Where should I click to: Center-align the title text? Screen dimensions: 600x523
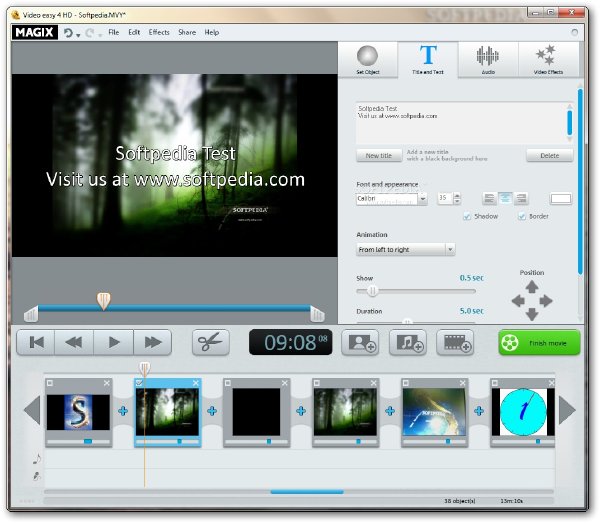[505, 198]
